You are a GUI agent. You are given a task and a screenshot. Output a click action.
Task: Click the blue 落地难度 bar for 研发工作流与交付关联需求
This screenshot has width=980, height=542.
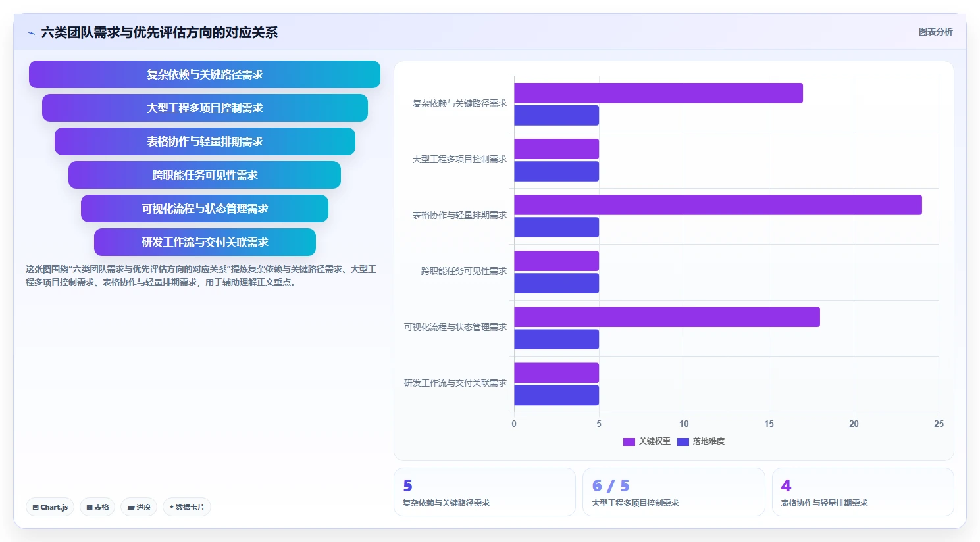tap(556, 395)
